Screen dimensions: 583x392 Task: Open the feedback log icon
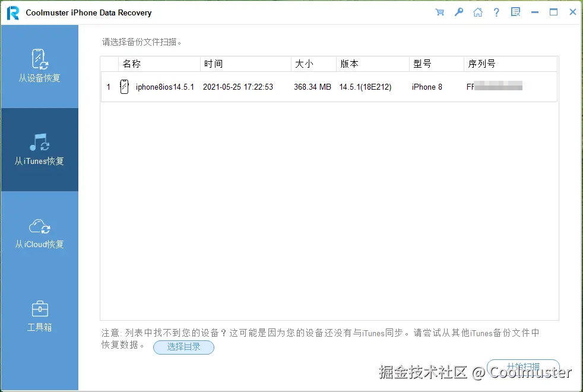coord(515,11)
